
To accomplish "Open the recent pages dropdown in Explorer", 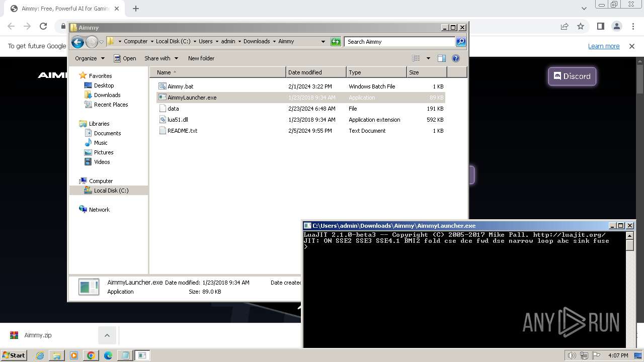I will [x=102, y=42].
